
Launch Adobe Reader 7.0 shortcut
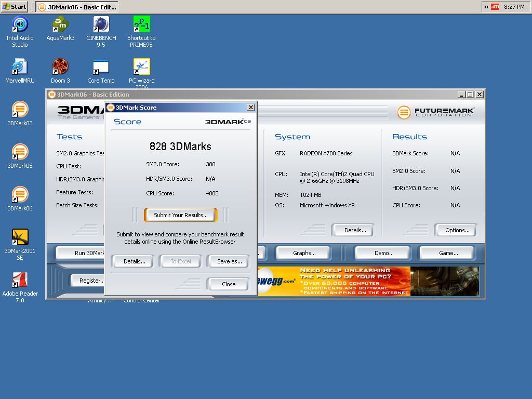20,287
